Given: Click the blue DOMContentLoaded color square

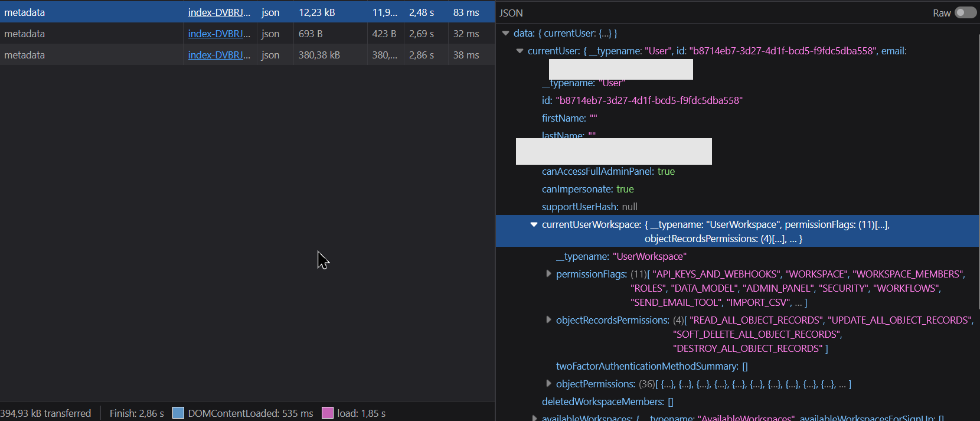Looking at the screenshot, I should 178,413.
